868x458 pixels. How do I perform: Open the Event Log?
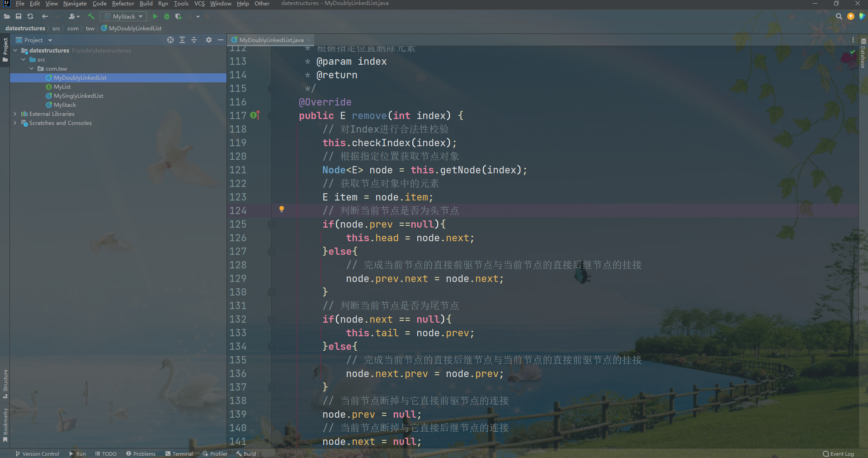coord(839,453)
